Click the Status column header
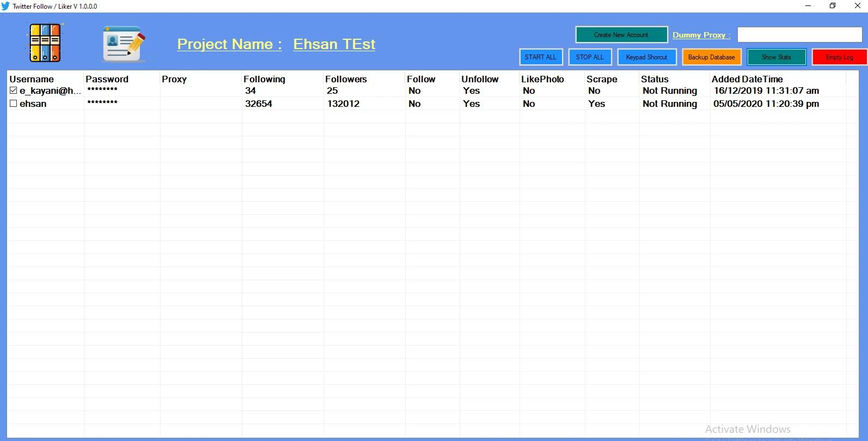 [675, 79]
